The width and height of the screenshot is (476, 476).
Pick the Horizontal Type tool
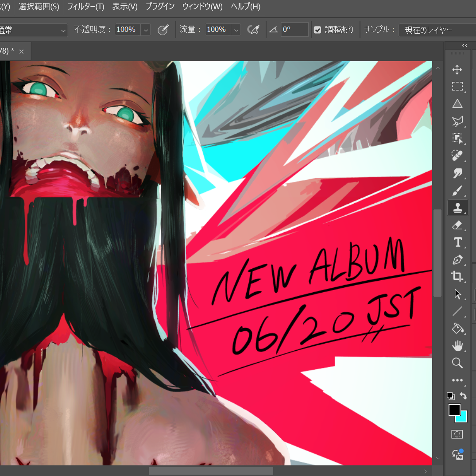tap(457, 242)
